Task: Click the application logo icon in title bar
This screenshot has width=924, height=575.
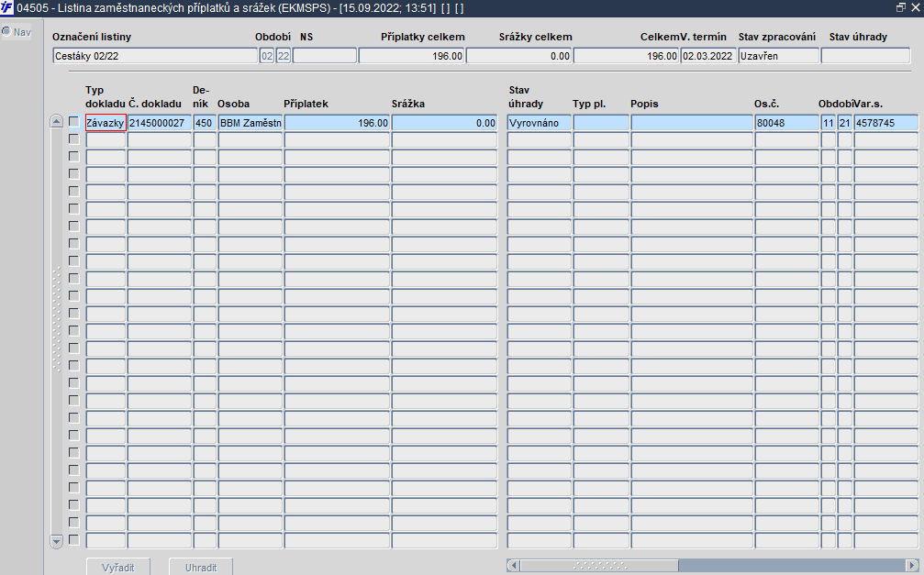Action: pos(6,7)
